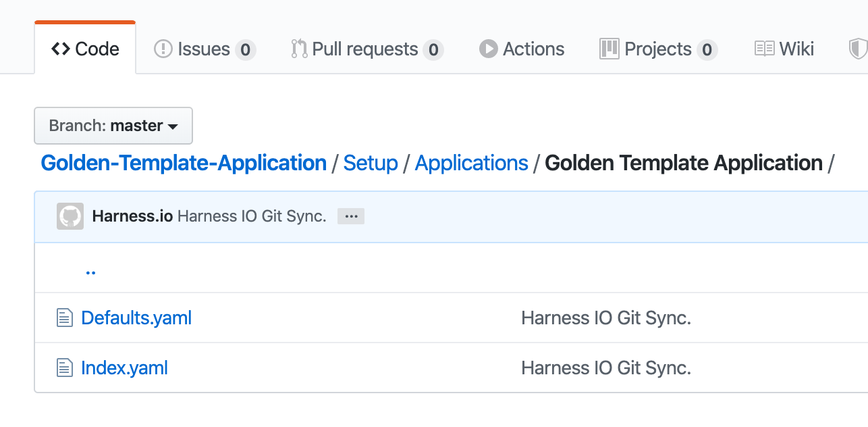
Task: Click the Projects board icon
Action: pos(609,49)
